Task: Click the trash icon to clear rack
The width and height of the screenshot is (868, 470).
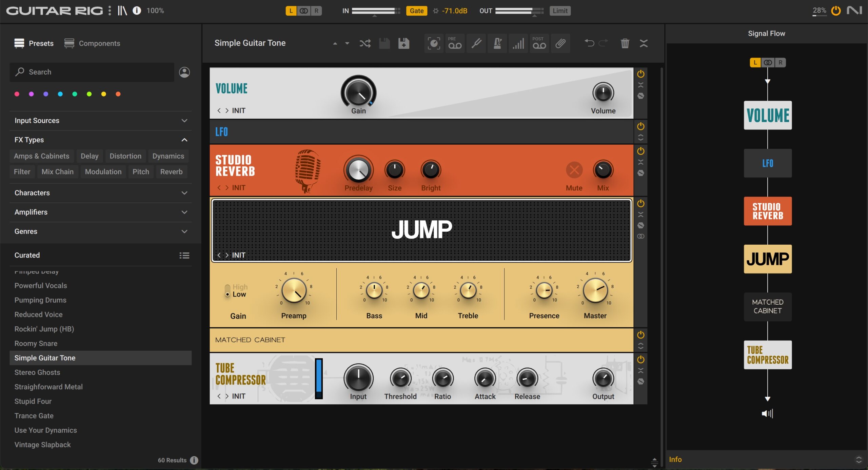Action: [x=625, y=43]
